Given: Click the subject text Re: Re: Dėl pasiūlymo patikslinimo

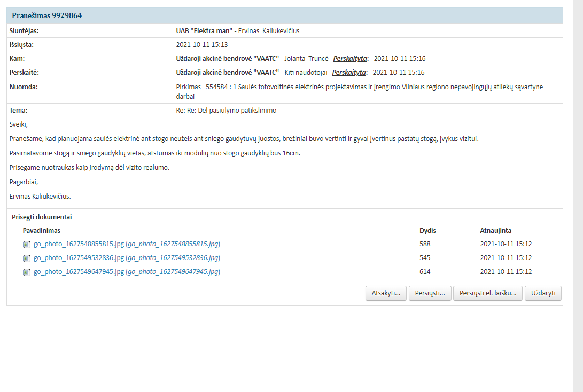Looking at the screenshot, I should [x=226, y=111].
